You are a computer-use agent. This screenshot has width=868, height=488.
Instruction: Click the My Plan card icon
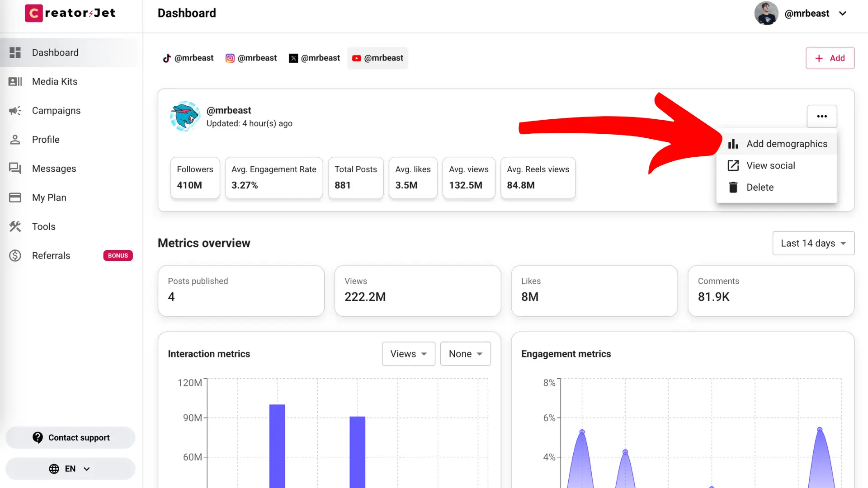coord(15,197)
